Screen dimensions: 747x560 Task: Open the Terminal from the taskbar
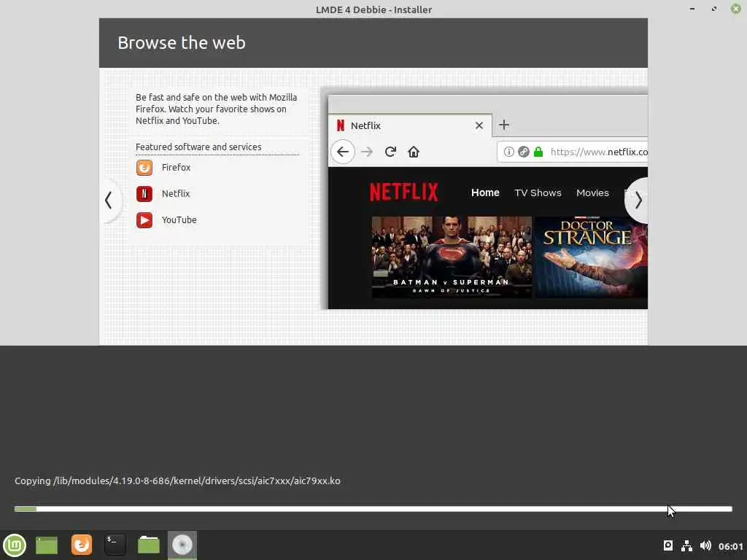click(x=115, y=545)
